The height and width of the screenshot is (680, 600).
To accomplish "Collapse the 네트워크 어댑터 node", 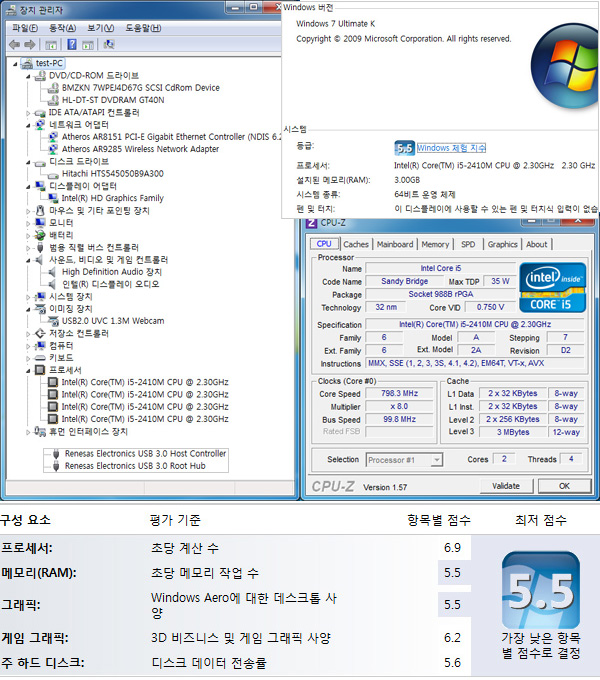I will (x=28, y=126).
